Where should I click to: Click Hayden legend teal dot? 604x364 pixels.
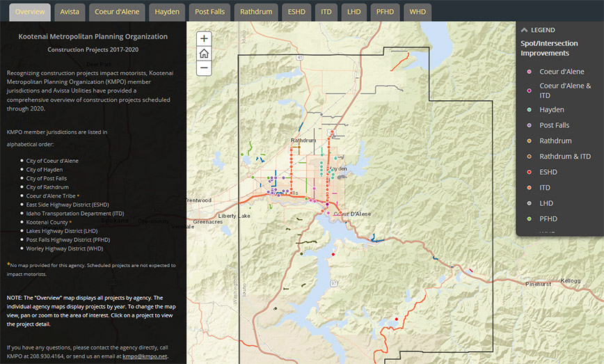[x=530, y=110]
